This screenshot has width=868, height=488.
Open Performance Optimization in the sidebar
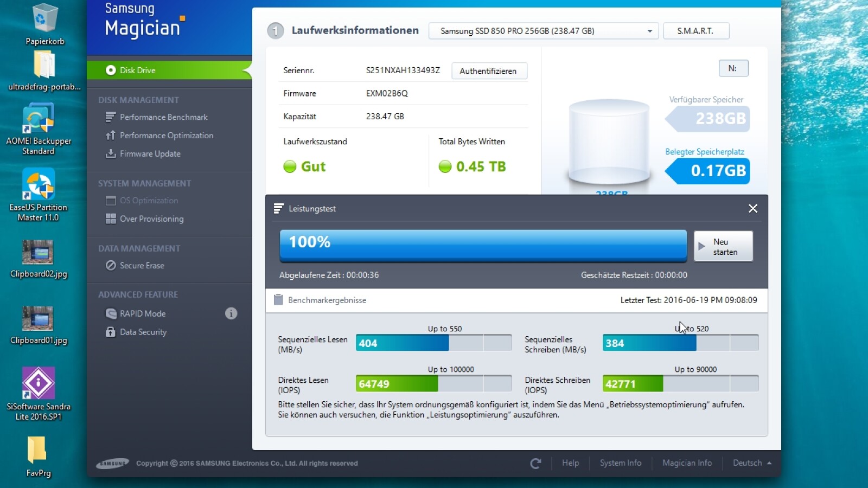coord(167,136)
